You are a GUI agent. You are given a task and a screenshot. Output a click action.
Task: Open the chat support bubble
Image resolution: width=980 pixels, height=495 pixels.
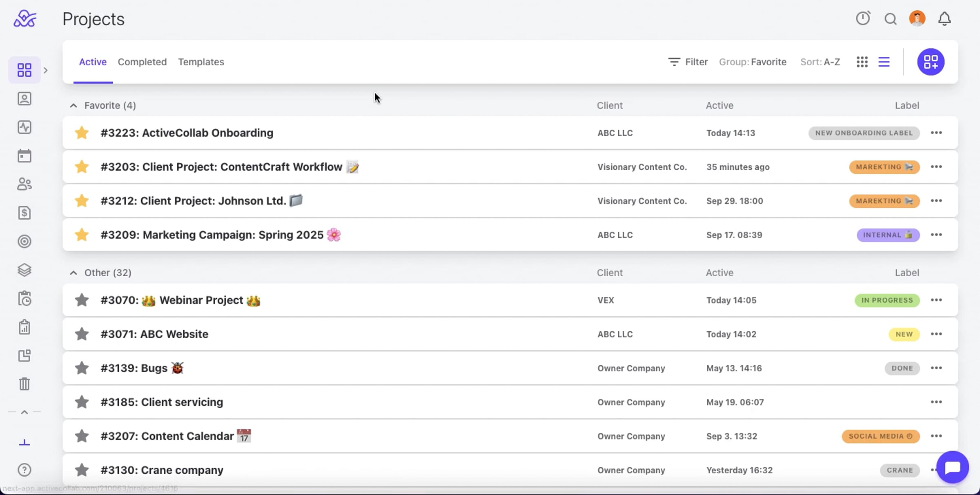[953, 467]
